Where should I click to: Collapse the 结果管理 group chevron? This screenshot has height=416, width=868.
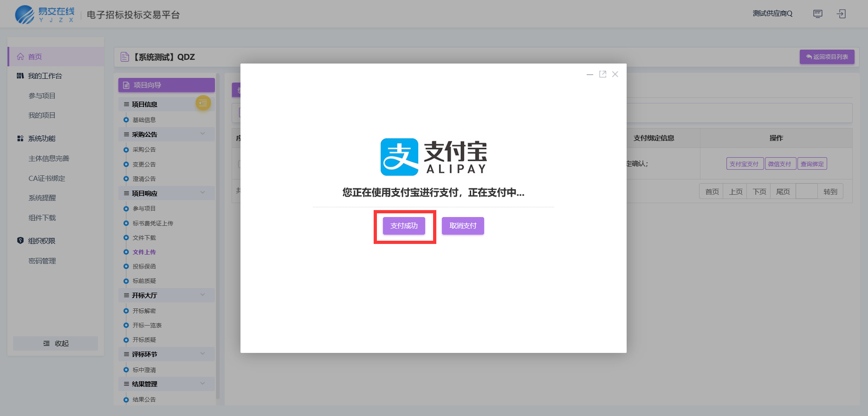tap(203, 383)
